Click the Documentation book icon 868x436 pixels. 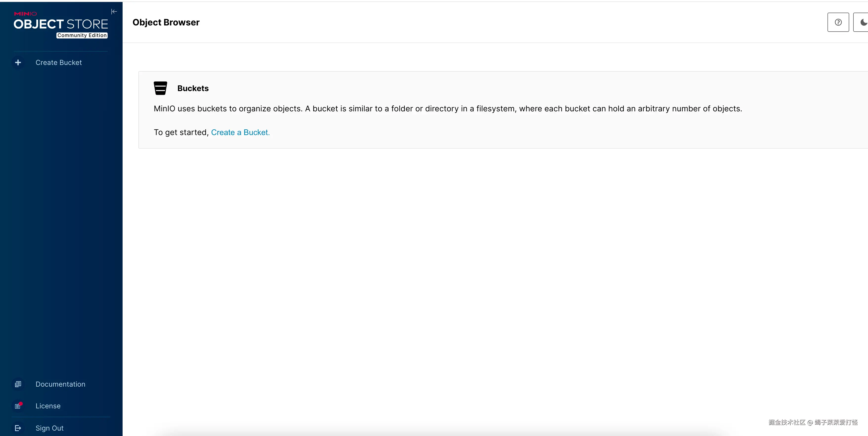click(x=18, y=384)
